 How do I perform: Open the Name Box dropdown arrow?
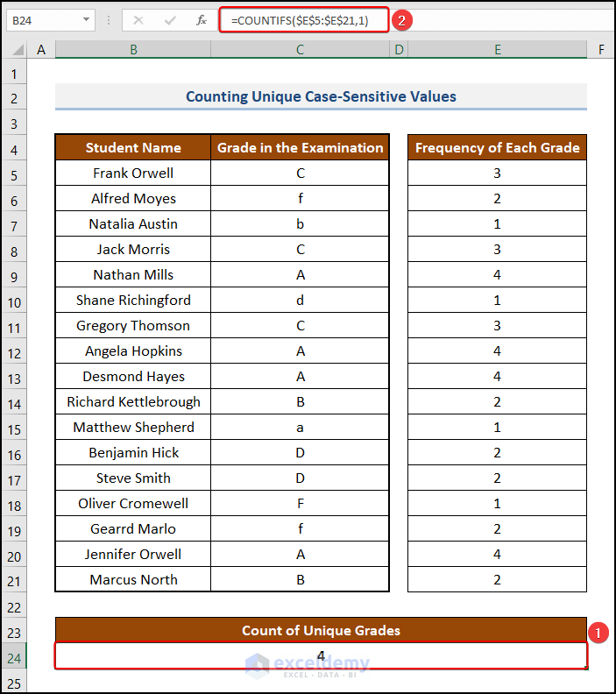coord(86,20)
